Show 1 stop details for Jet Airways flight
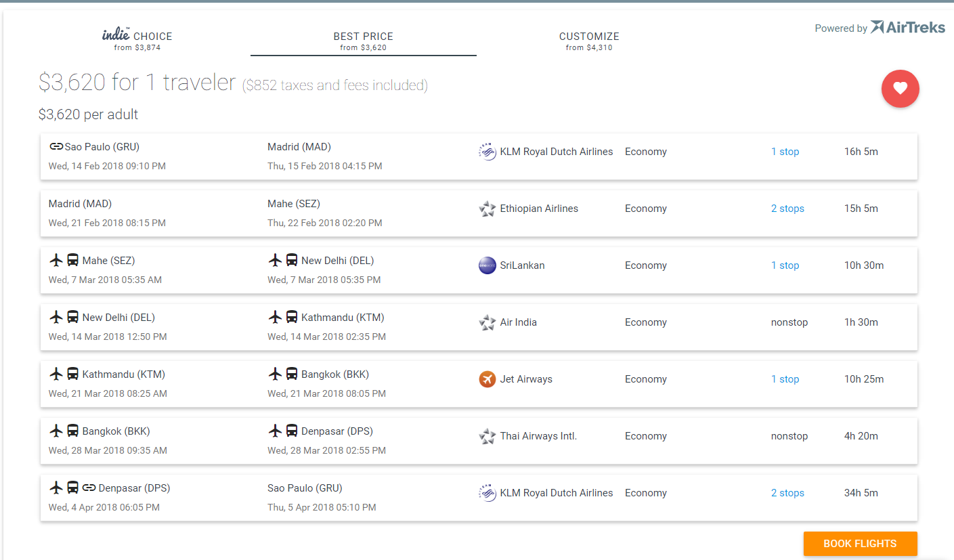This screenshot has width=954, height=560. point(785,379)
